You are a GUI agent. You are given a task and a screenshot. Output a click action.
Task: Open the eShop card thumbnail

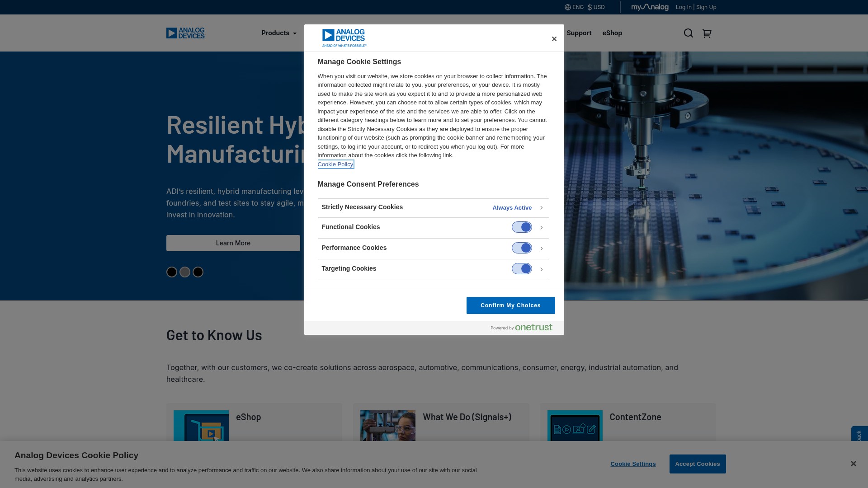[x=201, y=426]
